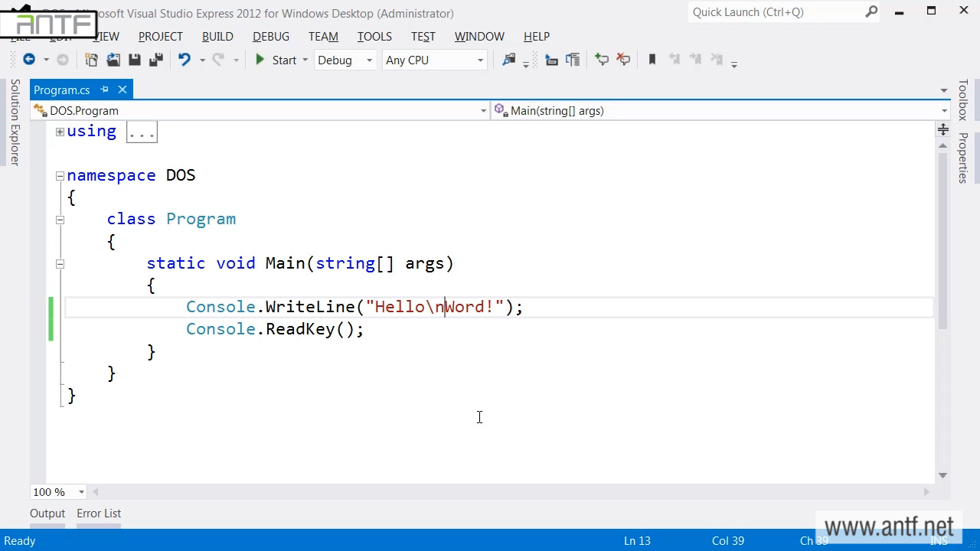Click the Comment selected lines icon
The width and height of the screenshot is (980, 551).
click(x=602, y=60)
